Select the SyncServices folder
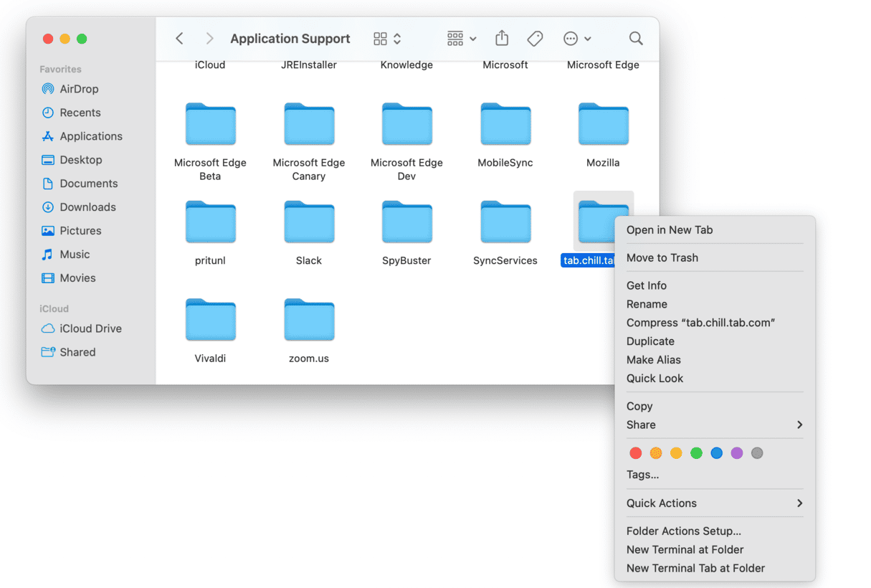This screenshot has height=588, width=871. point(505,222)
